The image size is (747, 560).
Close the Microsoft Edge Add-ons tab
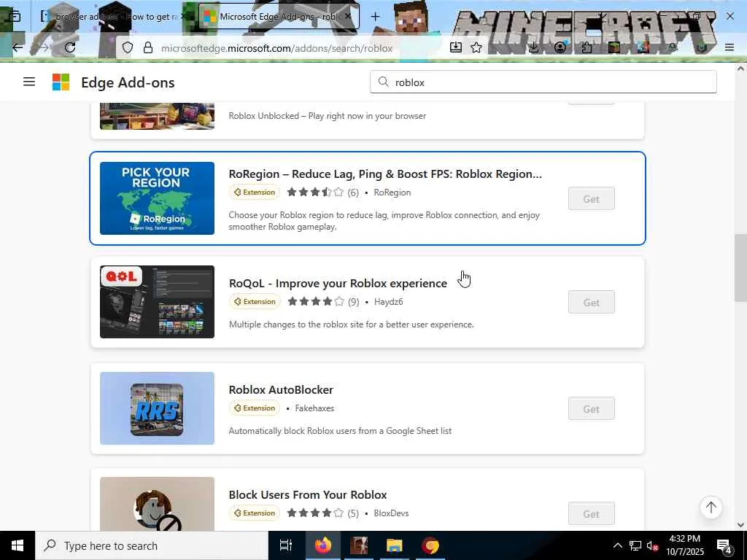[348, 16]
